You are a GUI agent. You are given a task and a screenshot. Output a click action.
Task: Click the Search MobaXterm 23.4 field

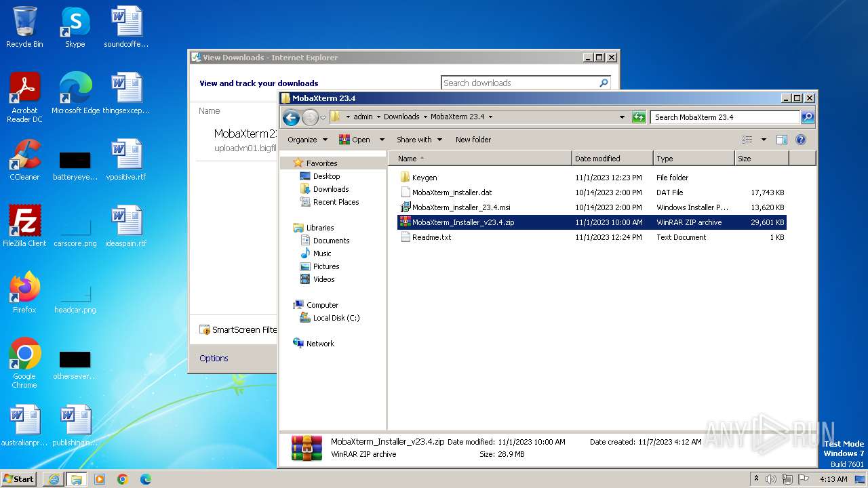click(x=725, y=117)
